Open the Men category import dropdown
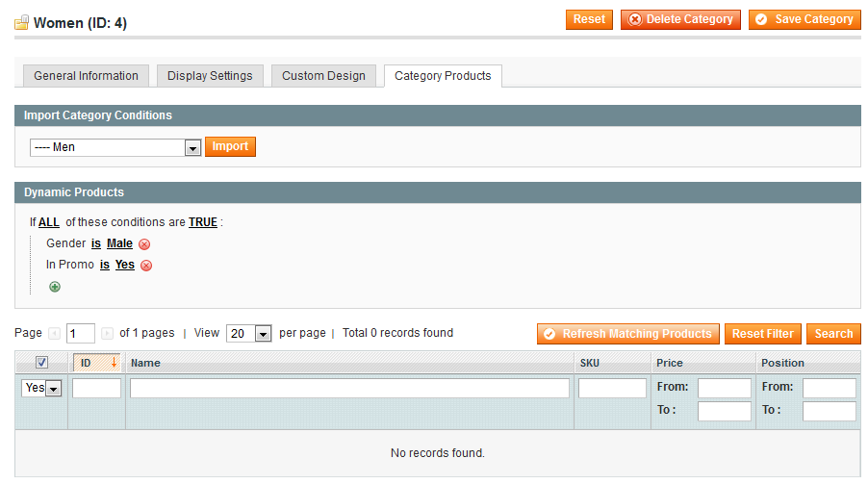This screenshot has width=868, height=484. (191, 147)
